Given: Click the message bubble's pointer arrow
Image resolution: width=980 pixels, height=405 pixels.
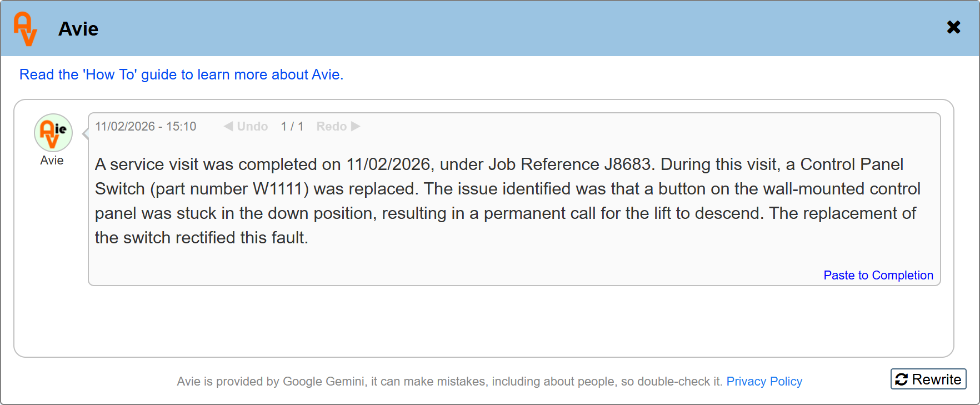Looking at the screenshot, I should [x=85, y=134].
